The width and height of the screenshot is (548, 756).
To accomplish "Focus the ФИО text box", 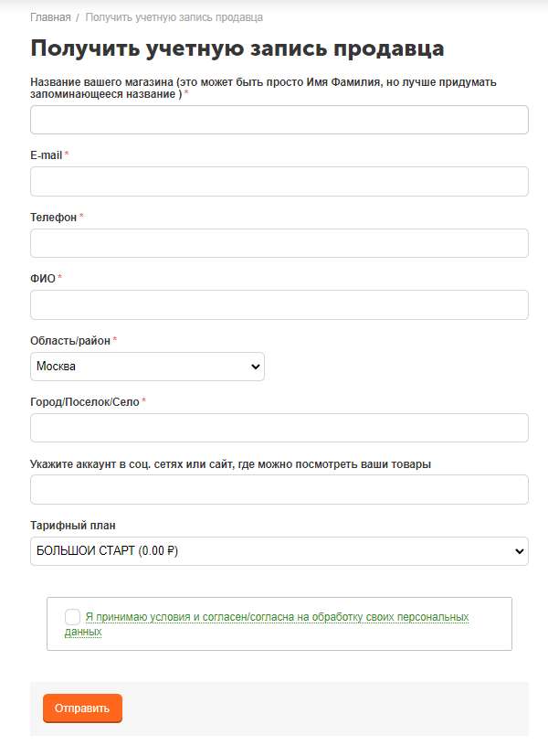I will pyautogui.click(x=279, y=304).
